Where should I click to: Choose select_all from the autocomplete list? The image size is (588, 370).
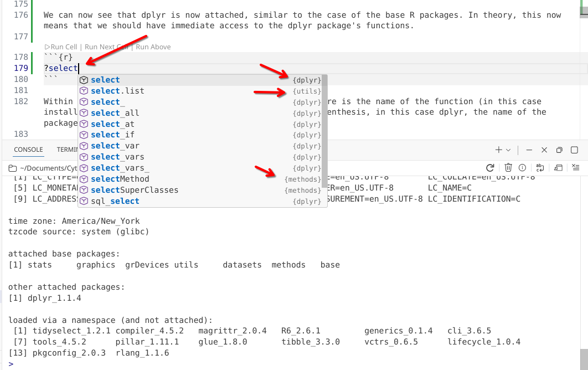[x=115, y=113]
